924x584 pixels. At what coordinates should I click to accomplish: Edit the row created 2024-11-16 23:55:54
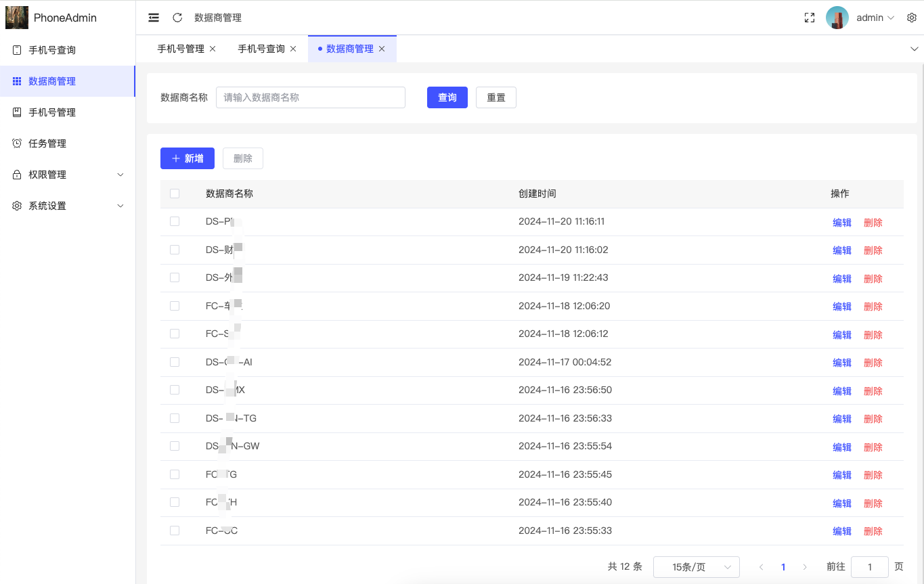click(x=842, y=447)
